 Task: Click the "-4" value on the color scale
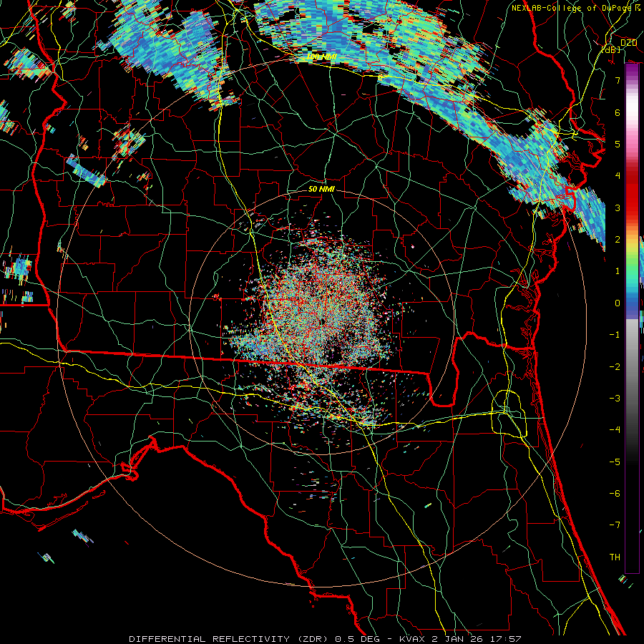[615, 430]
